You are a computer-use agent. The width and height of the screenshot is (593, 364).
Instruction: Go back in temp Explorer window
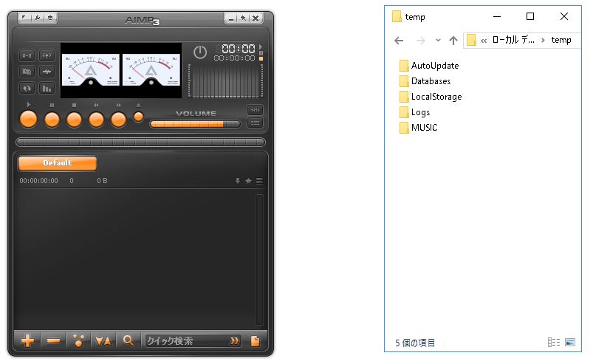point(399,41)
